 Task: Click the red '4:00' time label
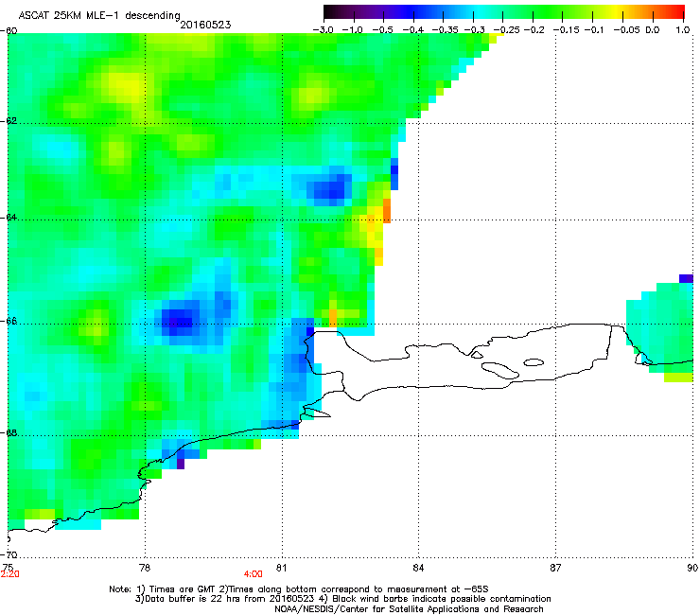pos(253,574)
